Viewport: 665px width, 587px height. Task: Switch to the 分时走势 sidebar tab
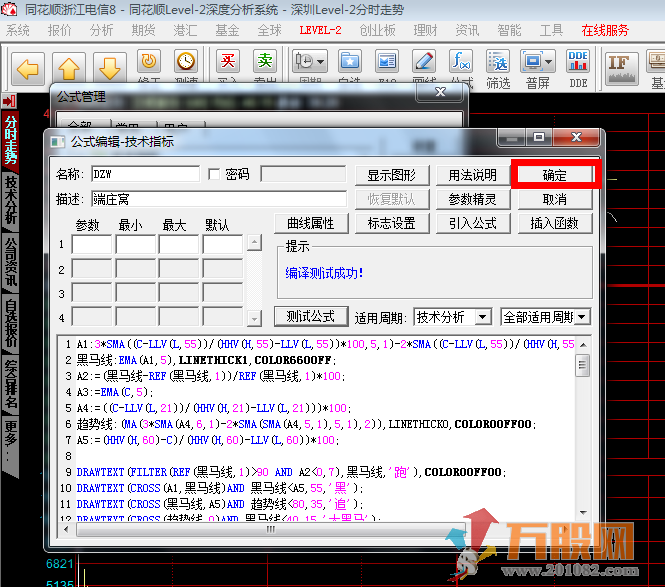pos(10,140)
